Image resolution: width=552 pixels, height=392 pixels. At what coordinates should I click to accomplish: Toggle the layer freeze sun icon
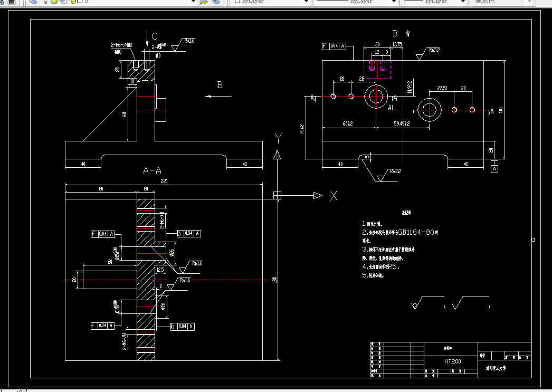54,2
